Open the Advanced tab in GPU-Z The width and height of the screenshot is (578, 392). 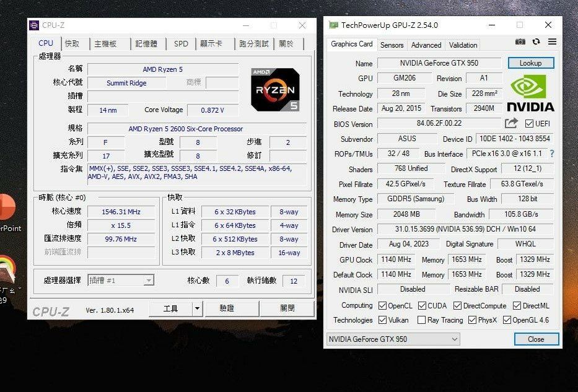coord(426,45)
